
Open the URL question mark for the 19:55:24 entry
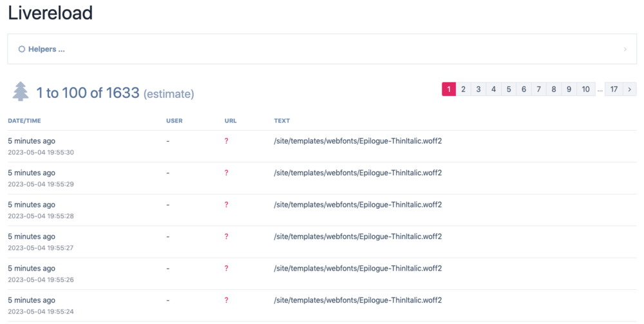pyautogui.click(x=226, y=300)
